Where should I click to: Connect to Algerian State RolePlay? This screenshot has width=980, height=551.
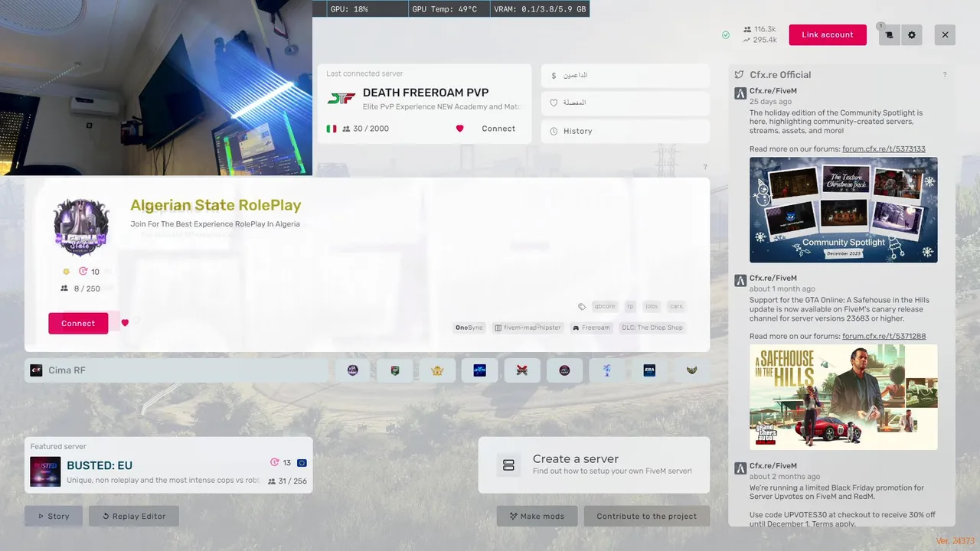pos(78,323)
